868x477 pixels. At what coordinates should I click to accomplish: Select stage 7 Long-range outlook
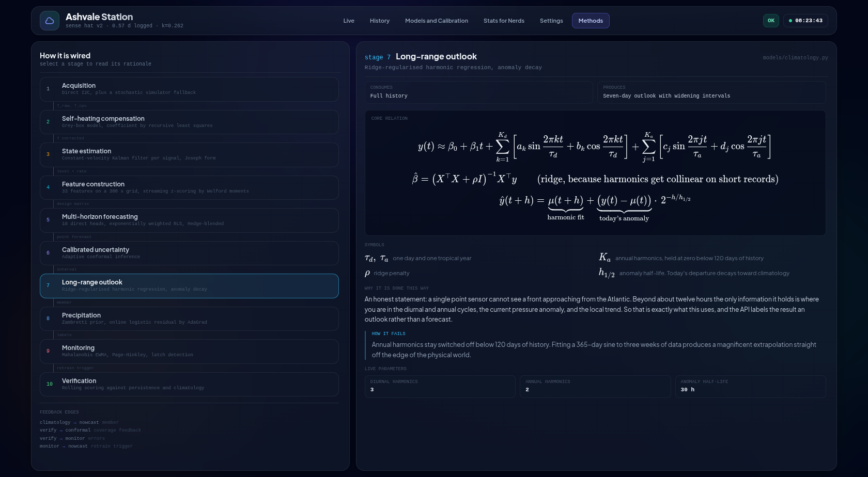pos(189,286)
